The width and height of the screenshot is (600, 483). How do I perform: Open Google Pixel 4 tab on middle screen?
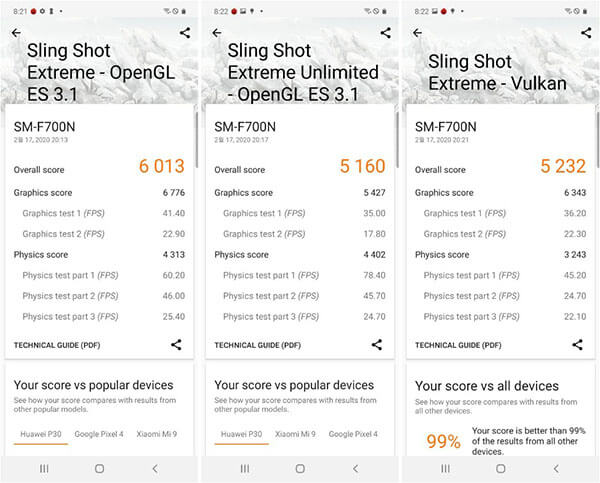[353, 434]
